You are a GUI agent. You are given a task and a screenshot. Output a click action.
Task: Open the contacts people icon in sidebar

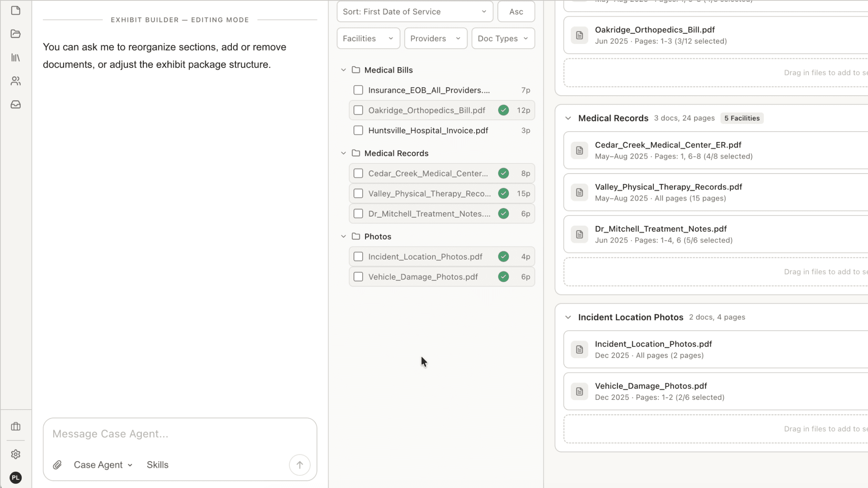[x=15, y=81]
